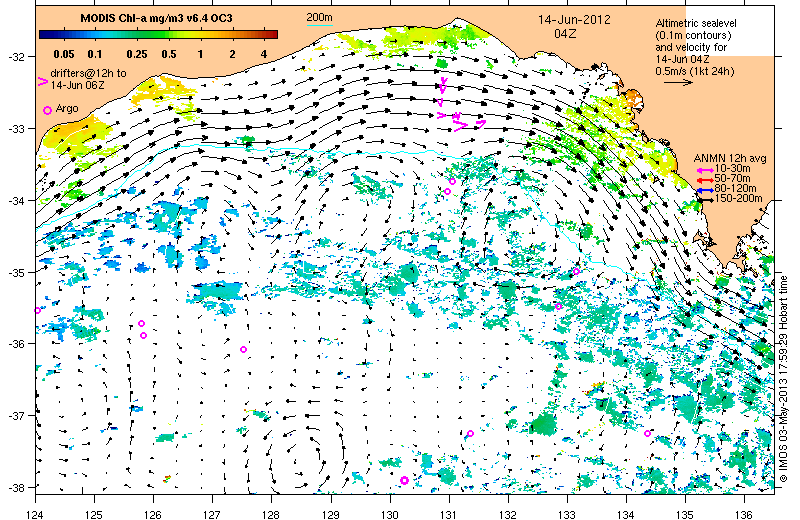Click the '0.5m/s (1kt 24h)' text
The image size is (800, 520).
point(695,71)
